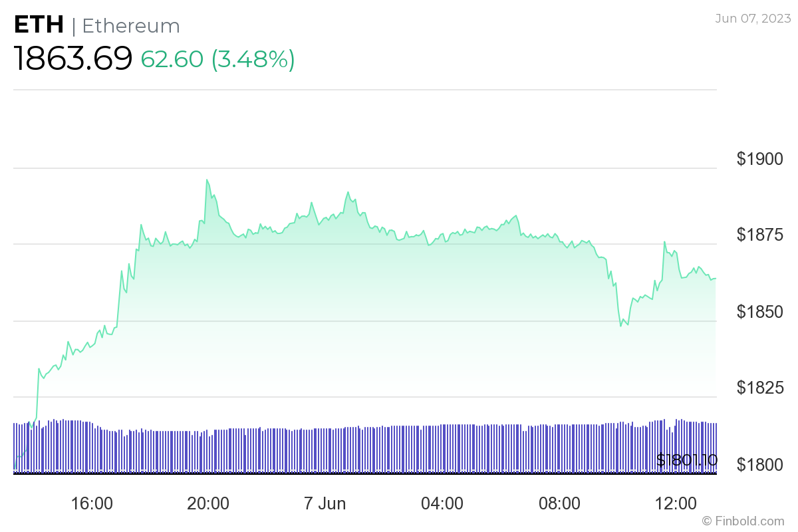Click the 7 Jun date axis marker
Viewport: 798px width, 532px height.
[325, 503]
